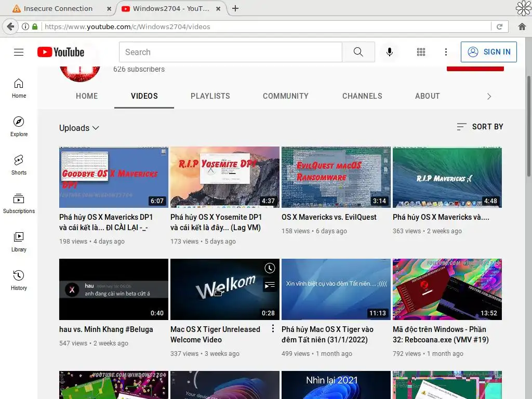
Task: Open Goodbye OS X Mavericks DP1 thumbnail
Action: tap(114, 177)
